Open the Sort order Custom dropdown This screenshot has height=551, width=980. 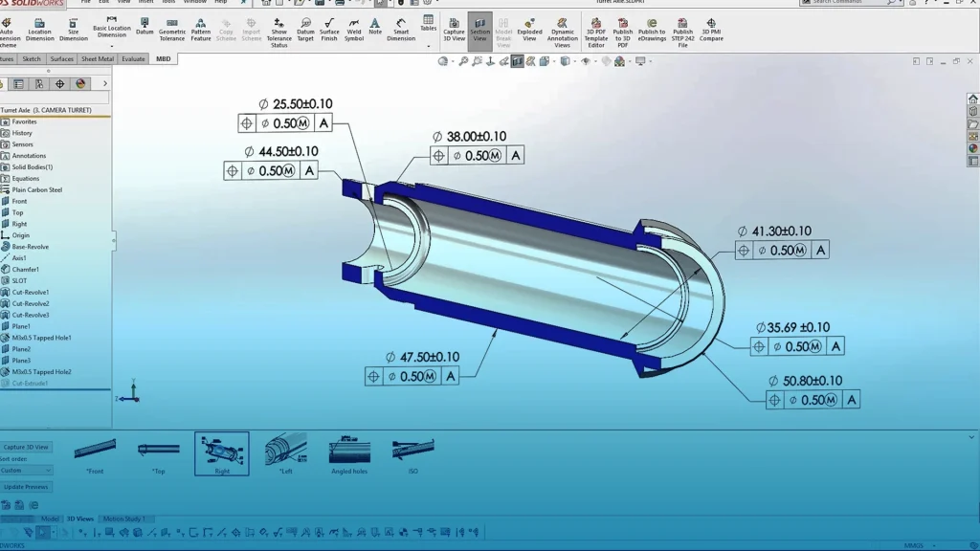point(24,470)
